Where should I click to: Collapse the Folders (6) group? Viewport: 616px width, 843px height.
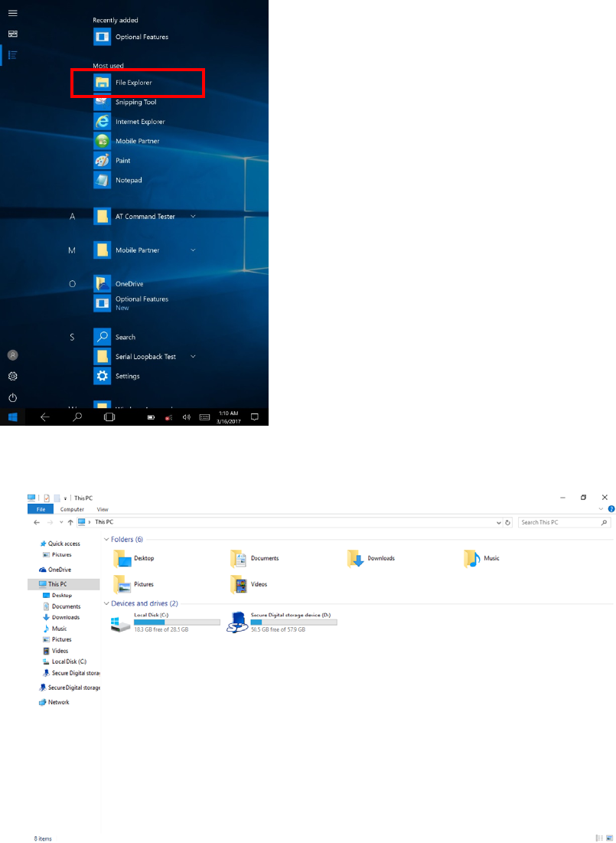tap(106, 539)
